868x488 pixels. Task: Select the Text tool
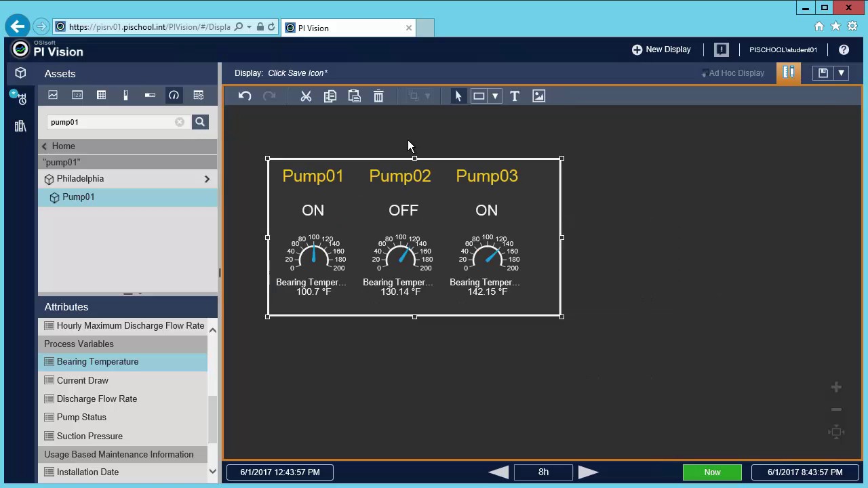(x=514, y=96)
